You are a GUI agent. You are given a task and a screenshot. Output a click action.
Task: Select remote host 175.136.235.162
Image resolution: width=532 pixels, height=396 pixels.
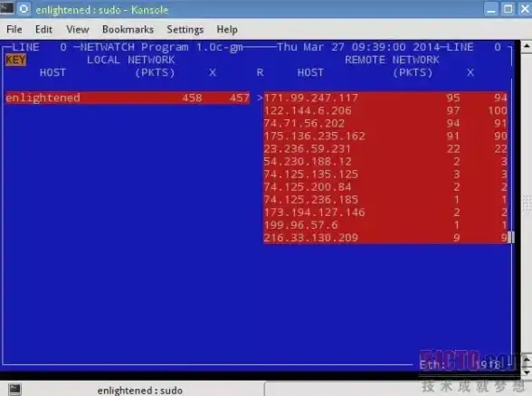(x=385, y=136)
